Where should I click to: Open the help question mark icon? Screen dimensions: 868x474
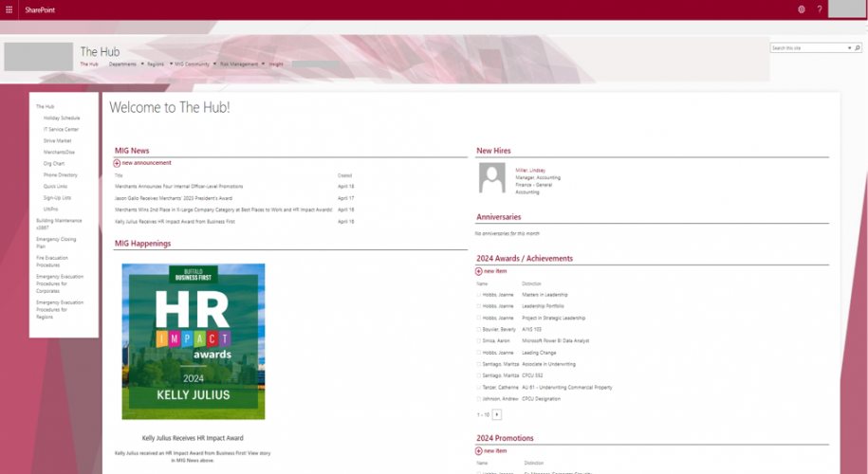820,9
